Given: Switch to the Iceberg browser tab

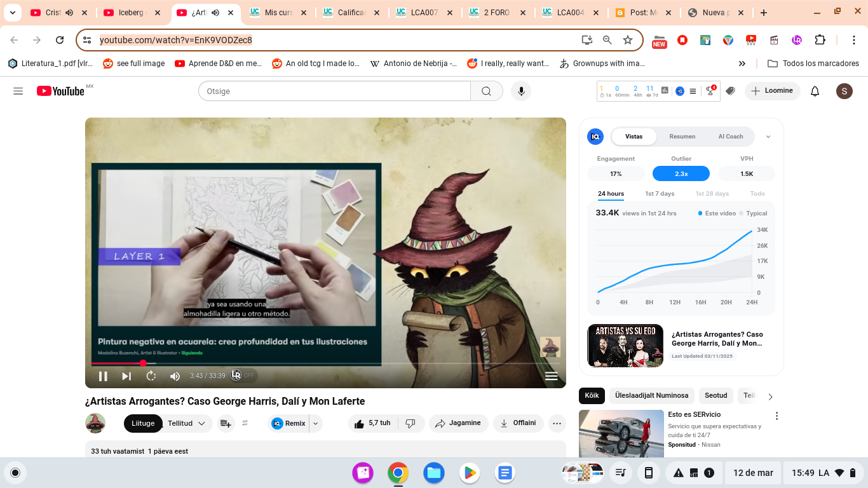Looking at the screenshot, I should click(x=134, y=13).
